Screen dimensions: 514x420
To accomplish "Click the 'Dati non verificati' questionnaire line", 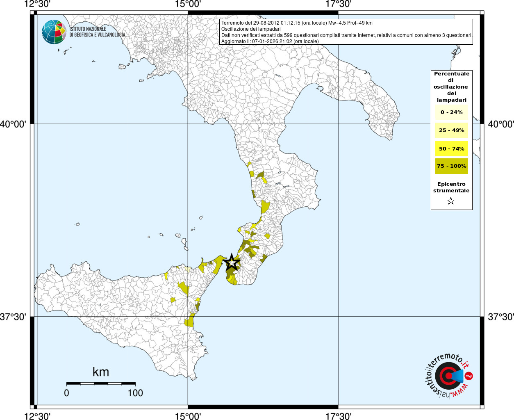I will (x=347, y=35).
